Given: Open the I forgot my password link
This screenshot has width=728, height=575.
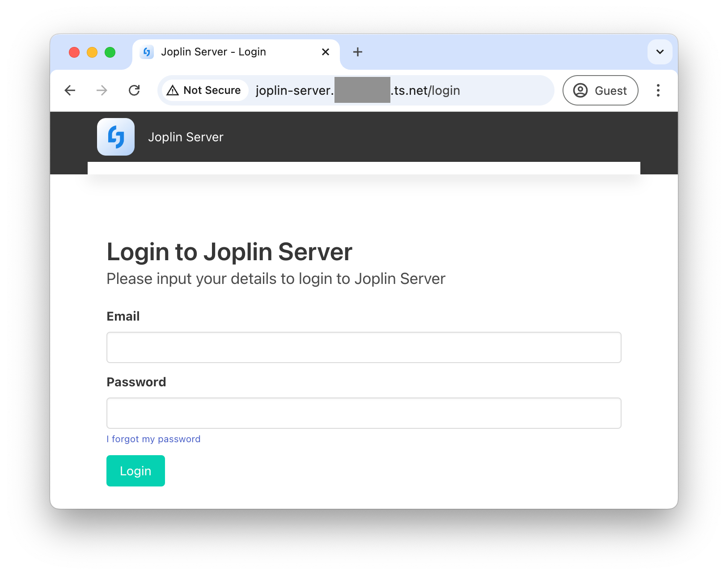Looking at the screenshot, I should coord(153,439).
